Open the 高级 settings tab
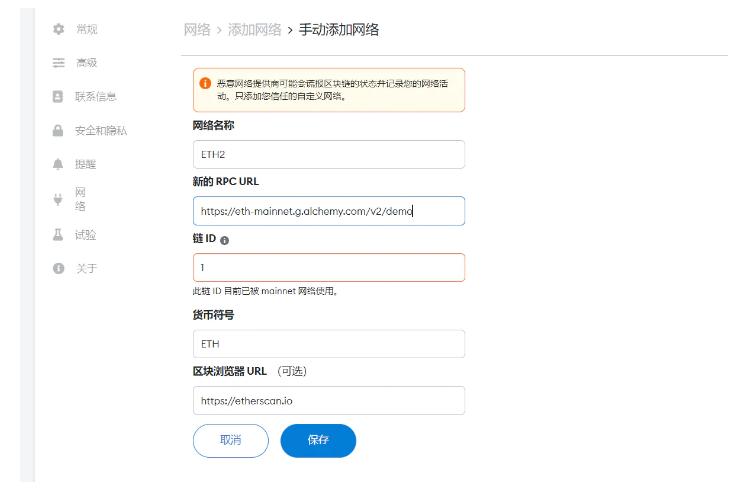The width and height of the screenshot is (749, 489). coord(87,63)
